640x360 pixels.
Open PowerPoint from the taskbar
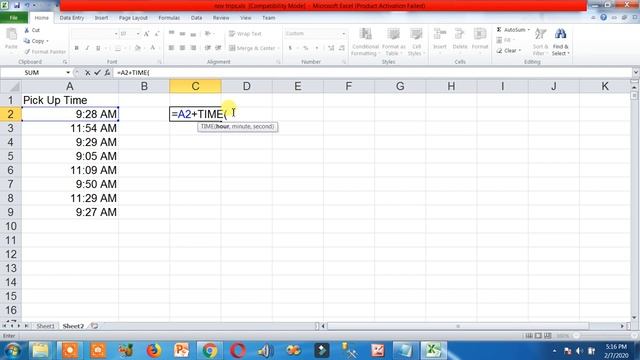pyautogui.click(x=182, y=351)
